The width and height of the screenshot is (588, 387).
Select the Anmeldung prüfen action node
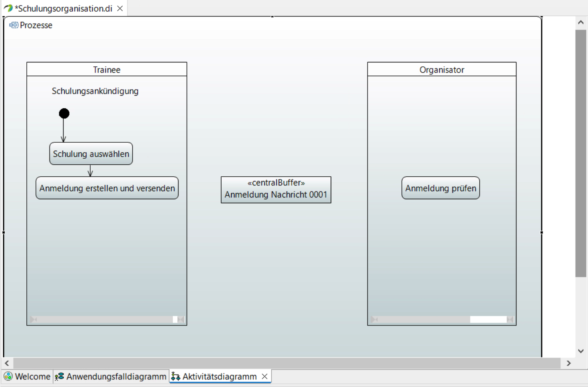(x=441, y=188)
